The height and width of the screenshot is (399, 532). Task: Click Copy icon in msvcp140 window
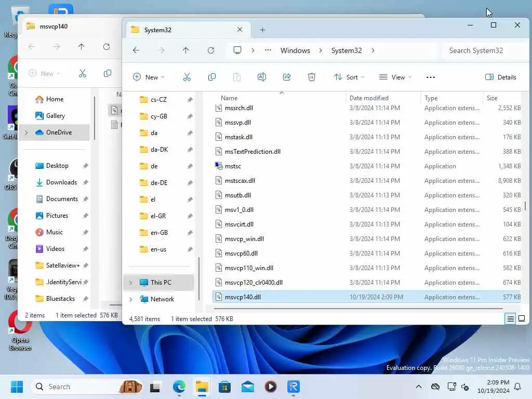[107, 73]
